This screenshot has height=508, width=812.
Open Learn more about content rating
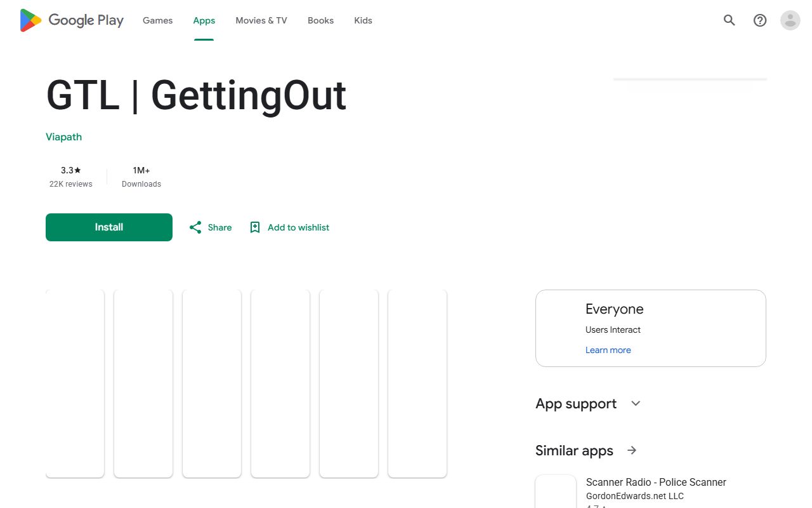608,350
